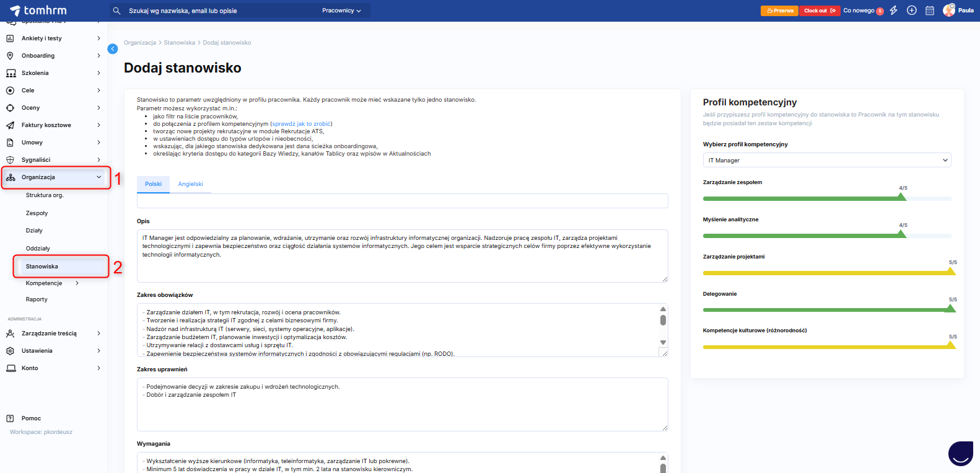Click the Organizacja hierarchy icon
The width and height of the screenshot is (980, 473).
pyautogui.click(x=11, y=177)
